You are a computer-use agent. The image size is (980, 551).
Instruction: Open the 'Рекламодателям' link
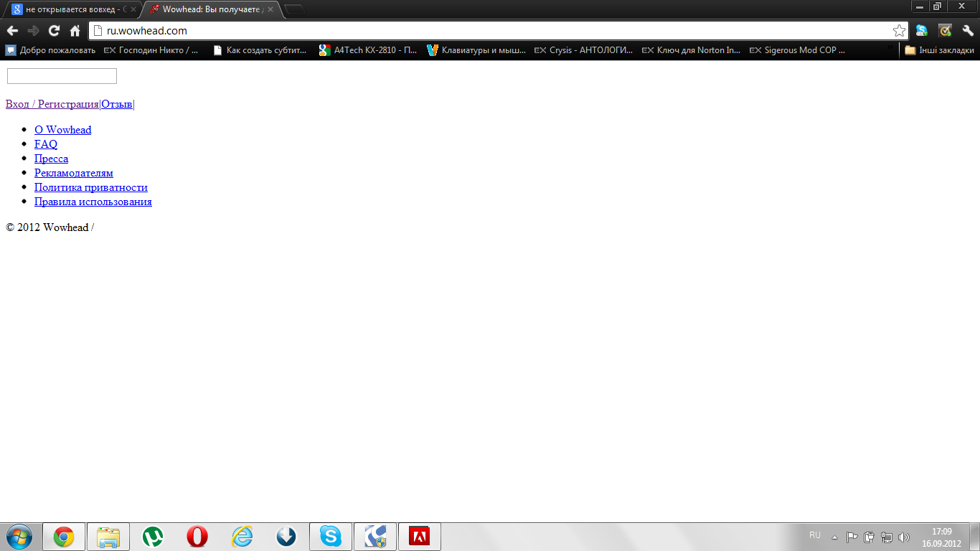coord(74,173)
